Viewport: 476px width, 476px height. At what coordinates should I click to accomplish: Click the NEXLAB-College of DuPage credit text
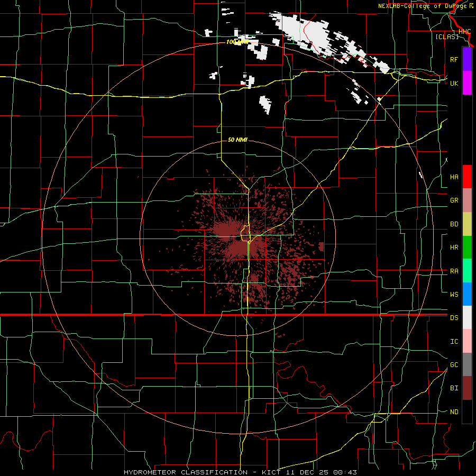click(x=423, y=6)
